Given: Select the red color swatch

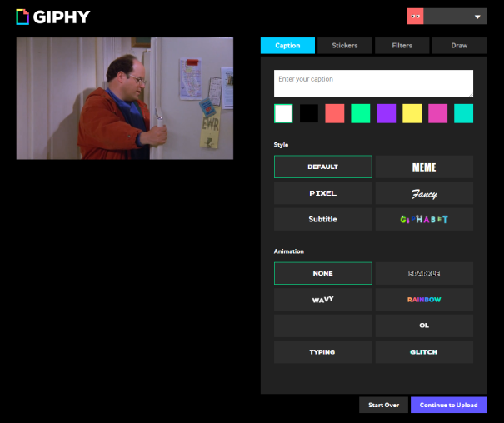Looking at the screenshot, I should (x=335, y=113).
